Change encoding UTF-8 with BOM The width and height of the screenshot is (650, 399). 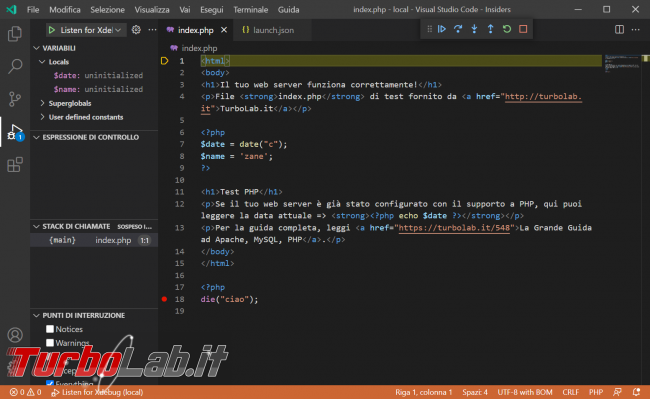tap(524, 392)
